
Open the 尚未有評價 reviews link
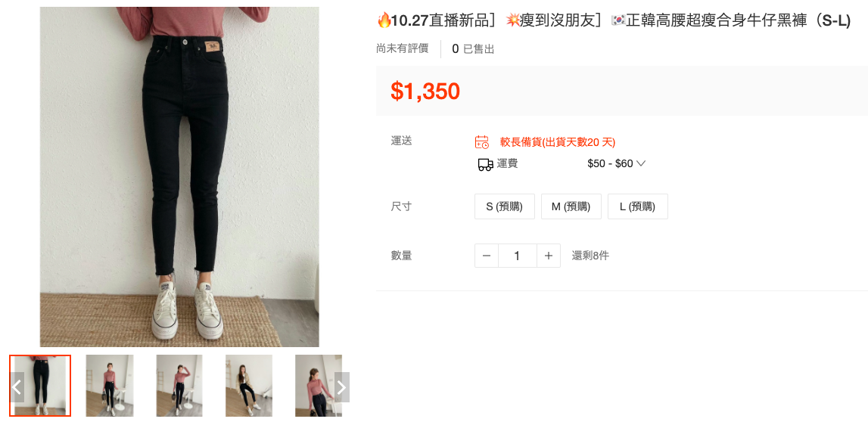point(403,48)
